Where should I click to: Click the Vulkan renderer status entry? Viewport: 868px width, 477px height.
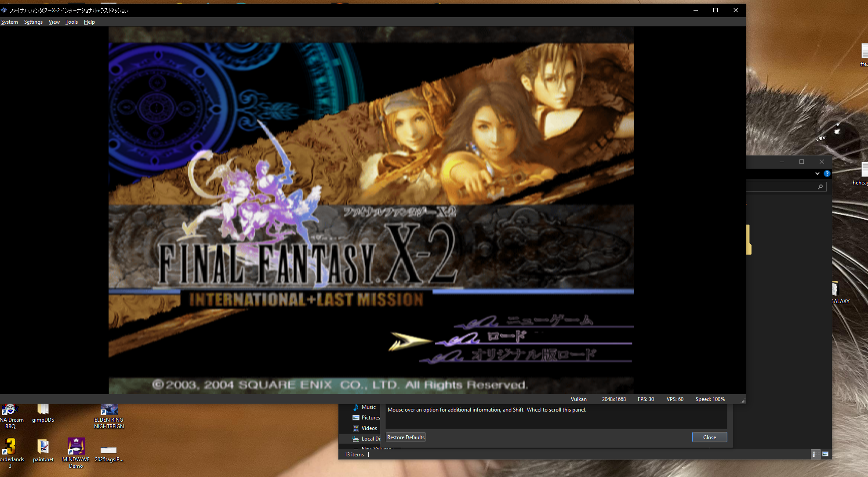578,399
